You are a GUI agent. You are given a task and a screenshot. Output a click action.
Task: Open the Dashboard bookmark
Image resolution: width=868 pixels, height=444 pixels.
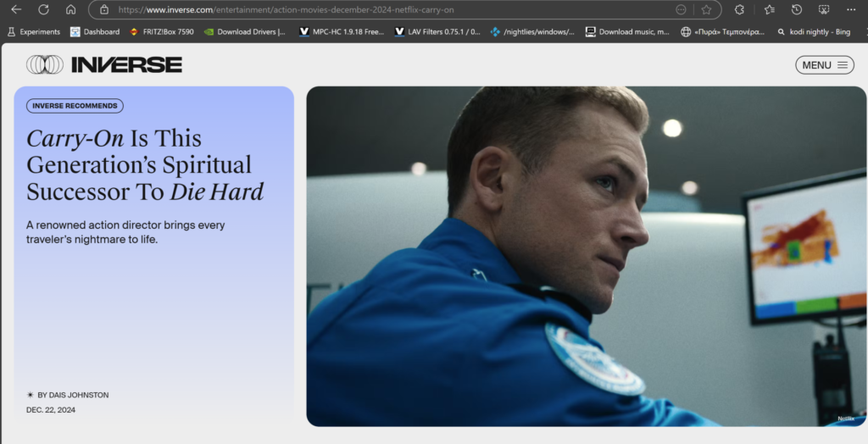point(94,32)
